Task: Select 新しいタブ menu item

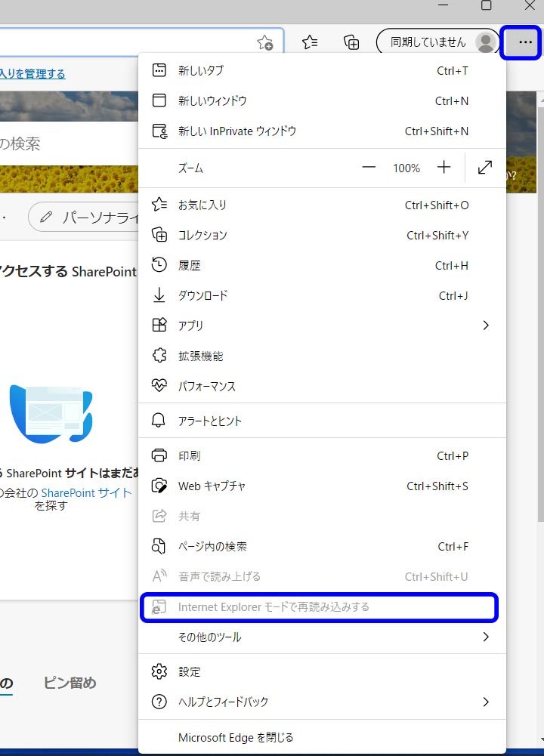Action: pos(322,70)
